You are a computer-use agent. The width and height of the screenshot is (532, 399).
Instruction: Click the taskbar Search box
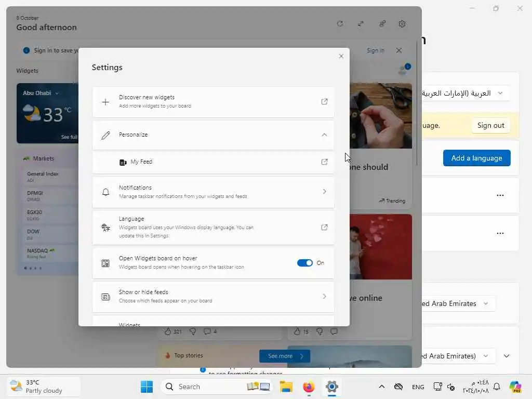tap(217, 387)
